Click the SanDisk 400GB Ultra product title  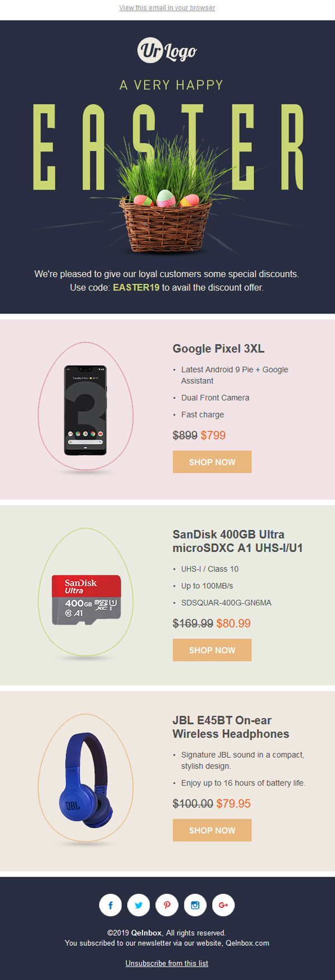point(237,541)
